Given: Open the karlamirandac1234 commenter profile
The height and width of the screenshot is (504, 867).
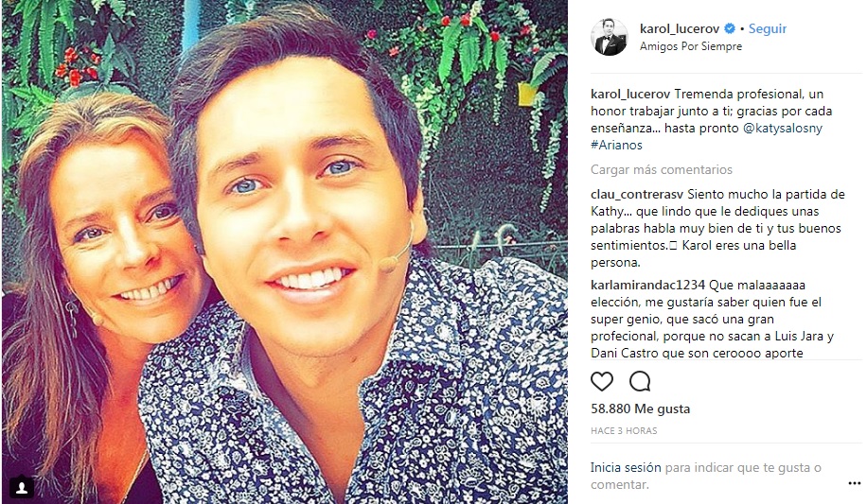Looking at the screenshot, I should [x=648, y=286].
